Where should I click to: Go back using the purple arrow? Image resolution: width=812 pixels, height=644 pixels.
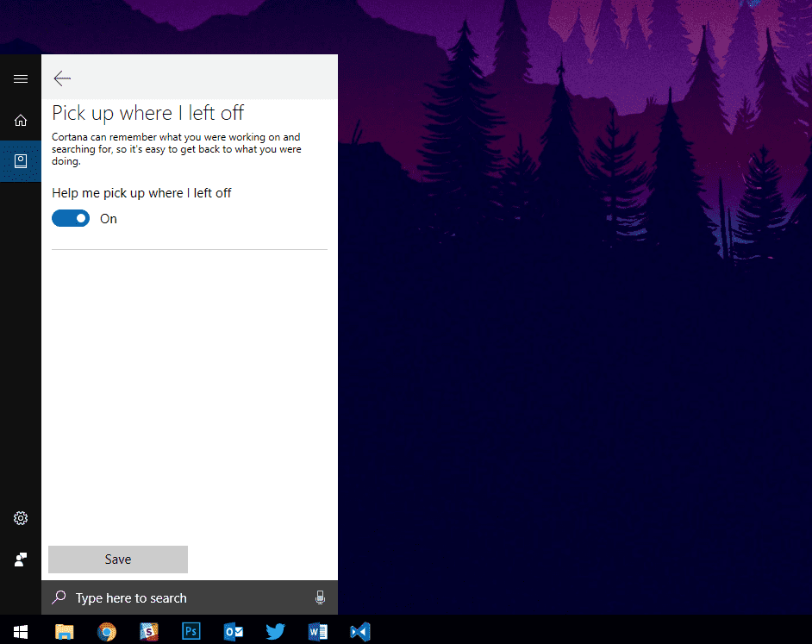tap(61, 78)
